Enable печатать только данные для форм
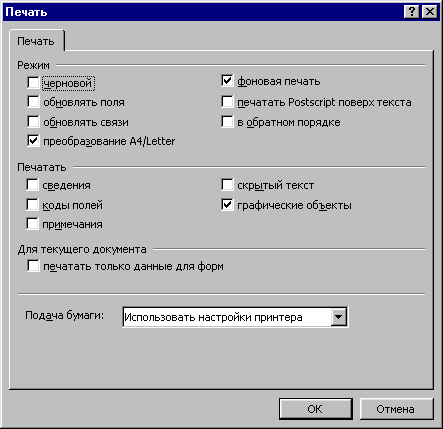The width and height of the screenshot is (443, 429). tap(33, 266)
